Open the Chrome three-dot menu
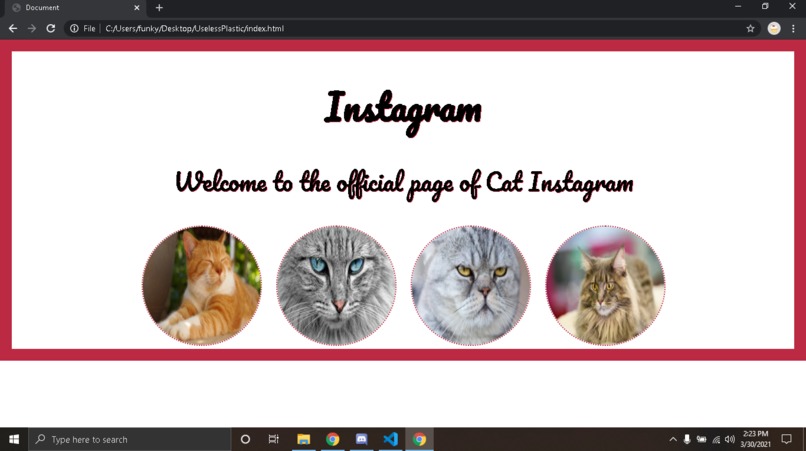The image size is (806, 451). 793,29
